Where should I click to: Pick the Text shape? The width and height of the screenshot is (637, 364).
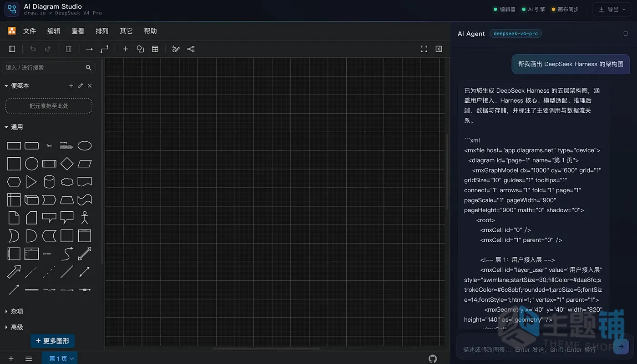point(49,146)
